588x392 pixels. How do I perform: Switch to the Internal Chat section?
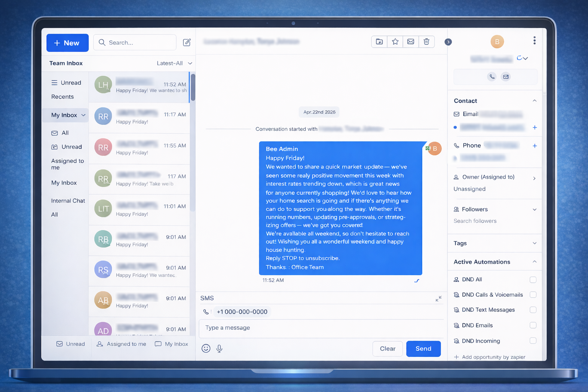[68, 201]
